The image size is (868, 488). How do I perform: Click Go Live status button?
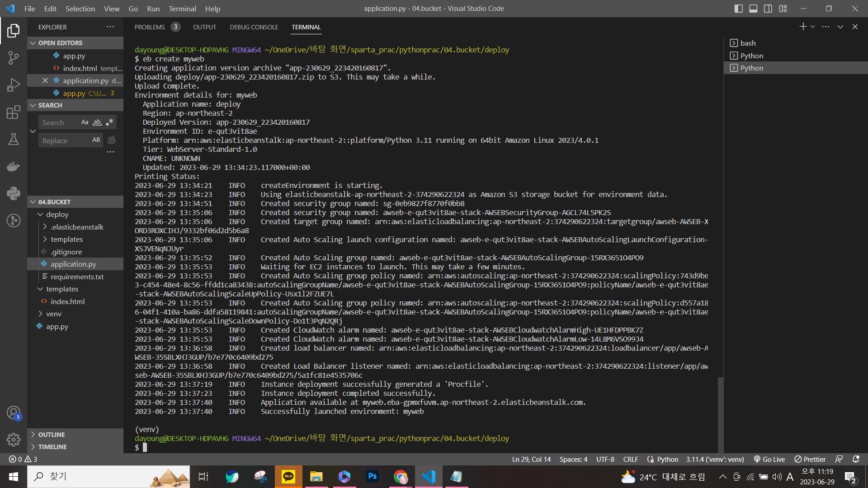(x=769, y=459)
